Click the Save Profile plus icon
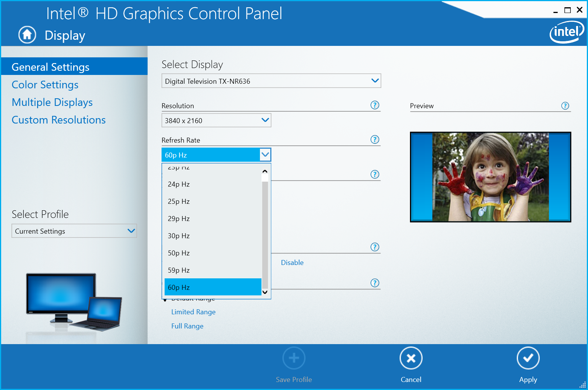 (294, 358)
